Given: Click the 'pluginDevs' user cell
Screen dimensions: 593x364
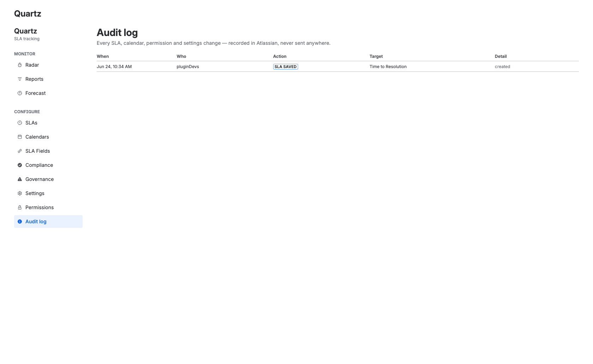Looking at the screenshot, I should tap(188, 67).
